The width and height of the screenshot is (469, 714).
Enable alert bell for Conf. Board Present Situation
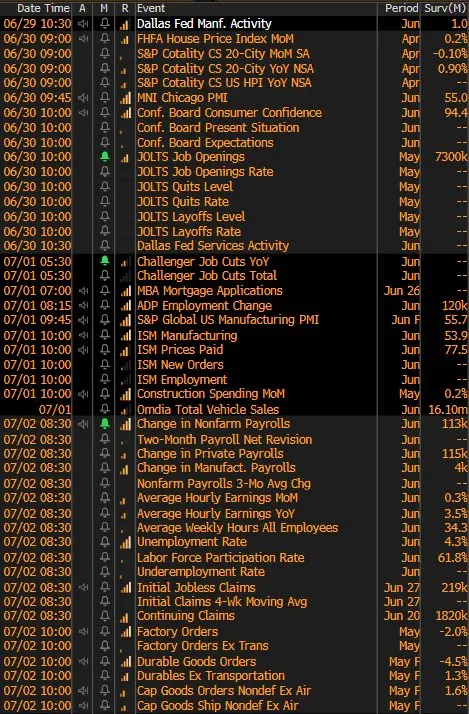(x=105, y=128)
